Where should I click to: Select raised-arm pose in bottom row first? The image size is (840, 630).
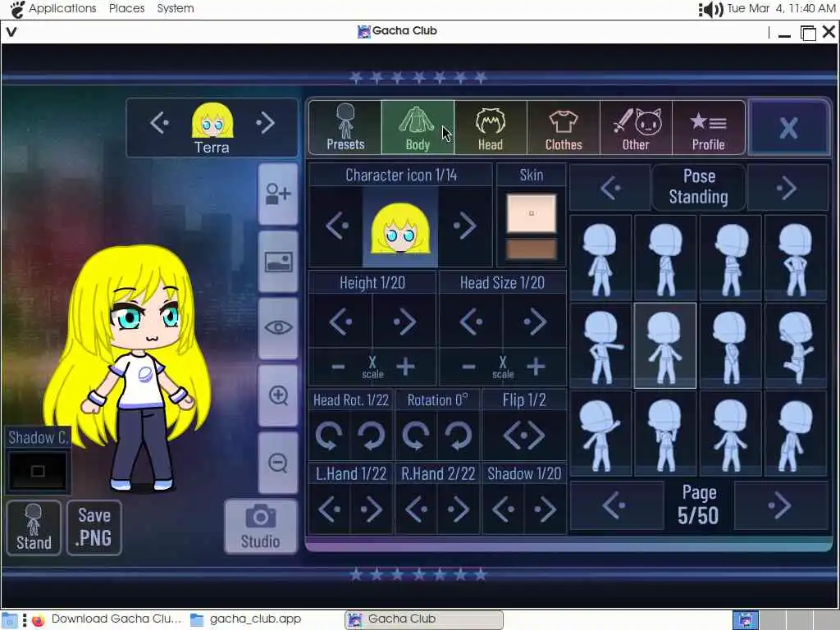(x=600, y=434)
